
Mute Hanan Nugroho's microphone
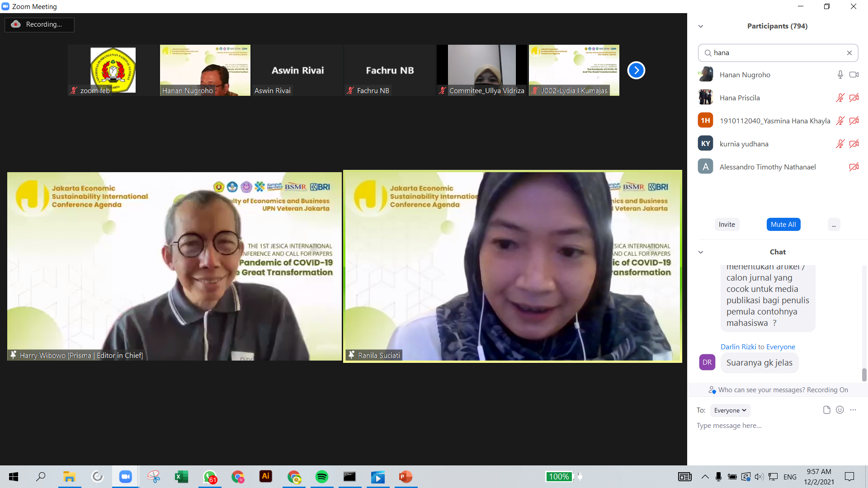(x=840, y=75)
